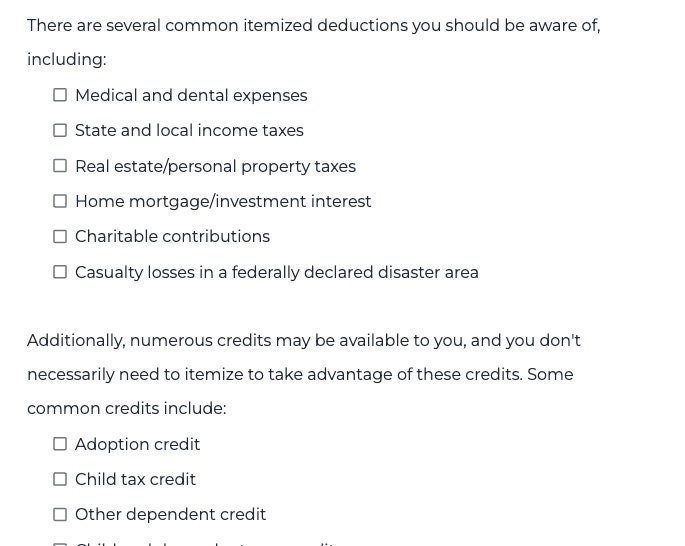This screenshot has width=685, height=546.
Task: Click the 'Charitable contributions' label text
Action: (172, 236)
